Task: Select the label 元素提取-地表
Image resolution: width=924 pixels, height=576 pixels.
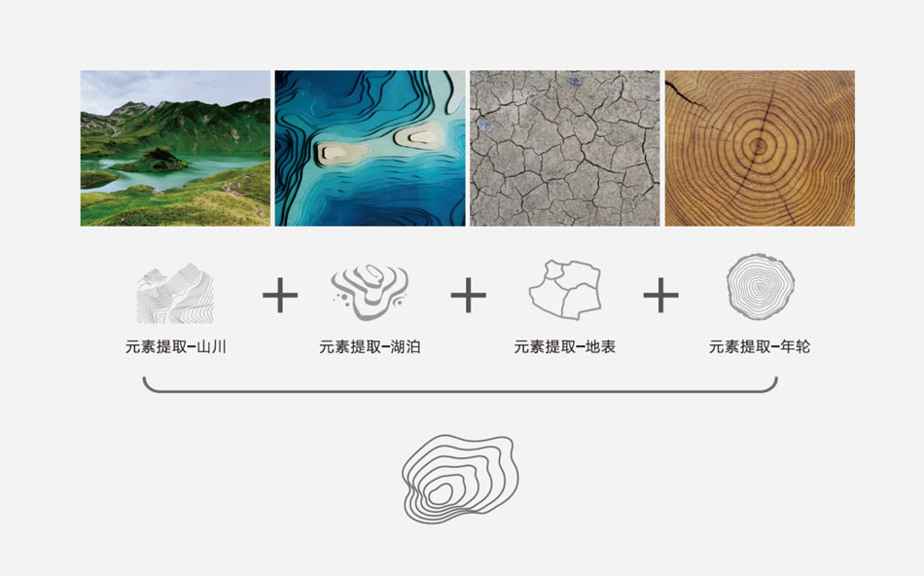Action: tap(565, 346)
